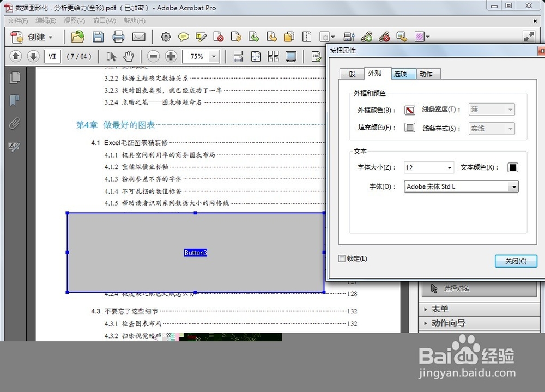Open the 视图(V) menu
Screen dimensions: 545x392
point(74,21)
